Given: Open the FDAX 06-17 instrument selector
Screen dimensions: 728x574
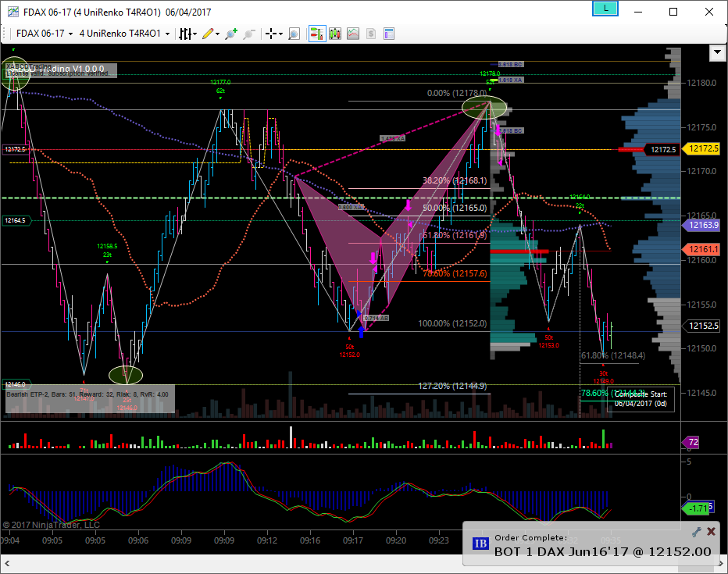Looking at the screenshot, I should [44, 34].
